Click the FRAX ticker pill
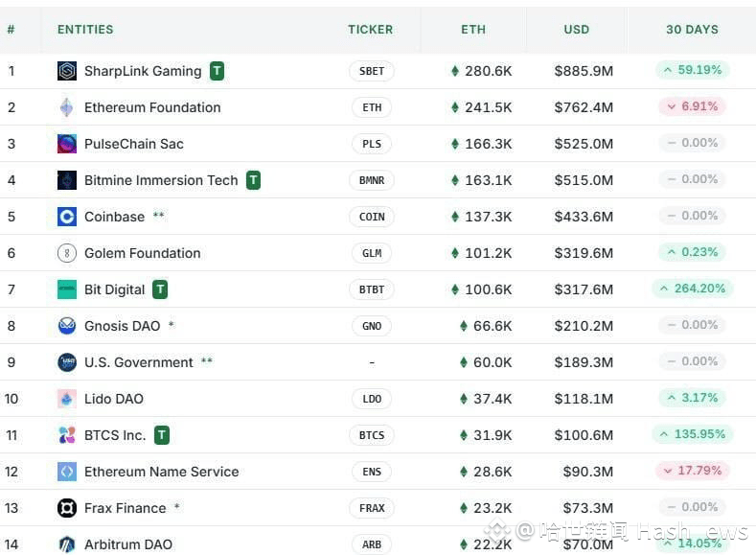Viewport: 756px width, 555px height. point(372,508)
